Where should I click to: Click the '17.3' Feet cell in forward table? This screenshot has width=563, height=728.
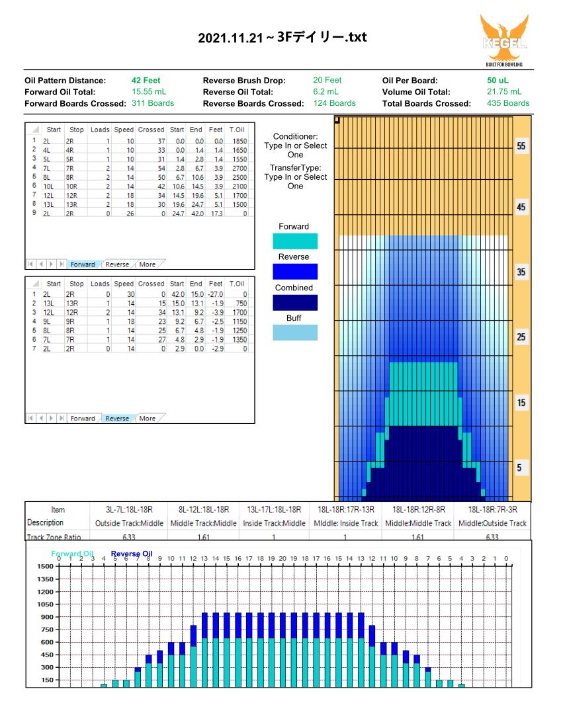tap(216, 214)
